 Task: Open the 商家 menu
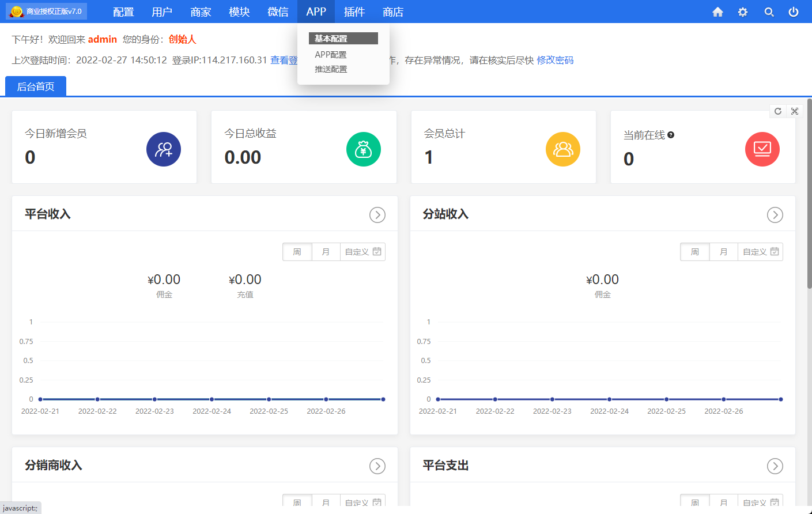click(x=201, y=12)
